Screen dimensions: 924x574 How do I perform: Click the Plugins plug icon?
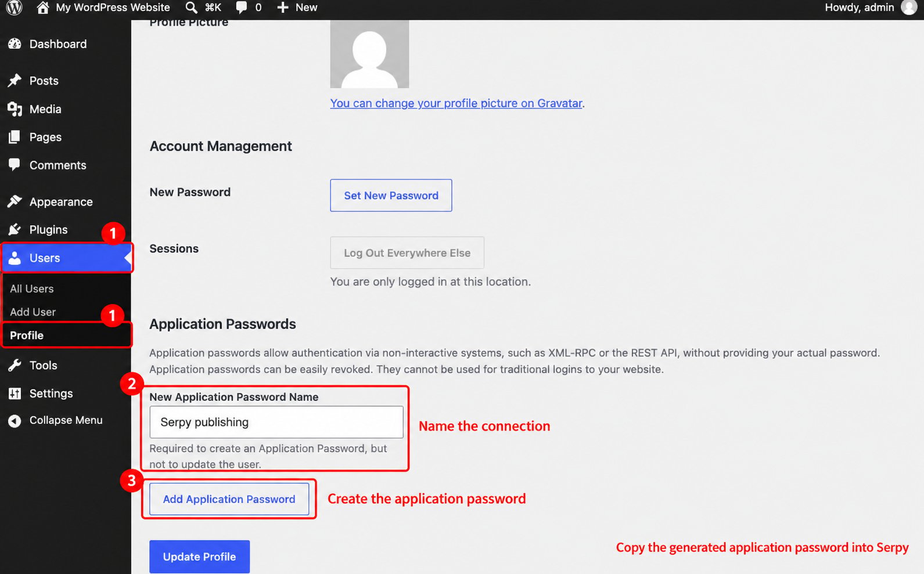(x=15, y=230)
